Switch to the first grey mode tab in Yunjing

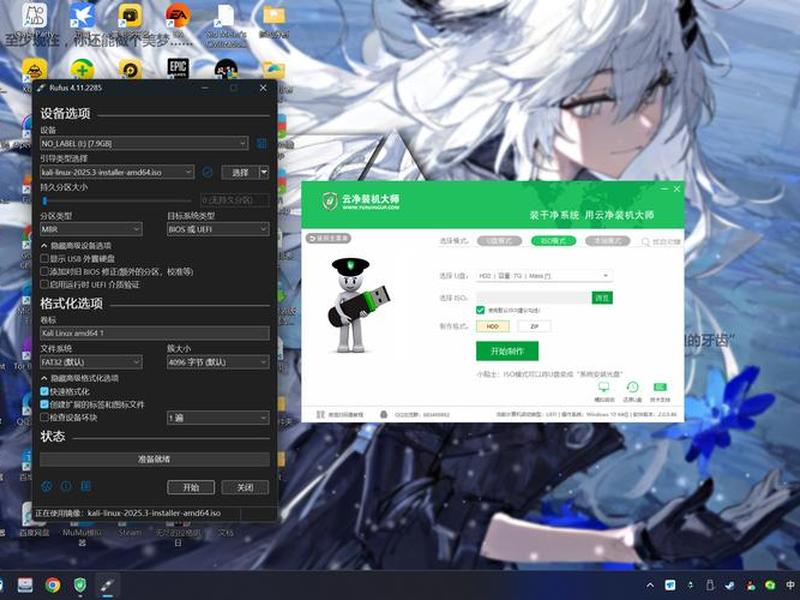pyautogui.click(x=499, y=241)
